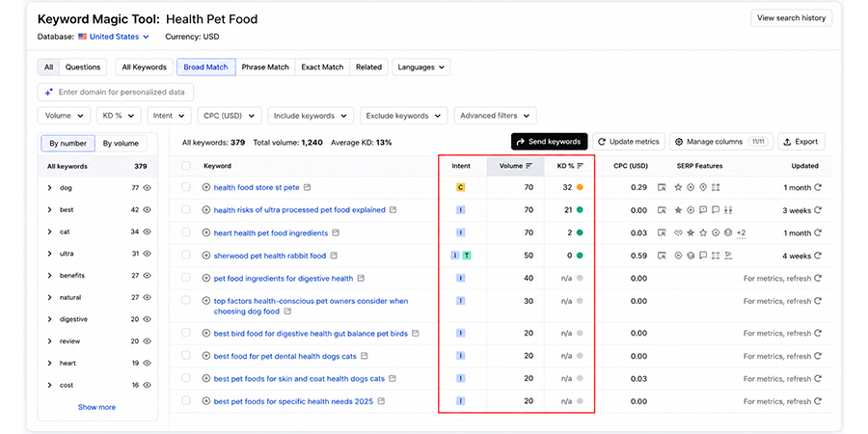The image size is (868, 434).
Task: Click the add icon beside 'best food for pet dental health dogs cats'
Action: coord(206,356)
